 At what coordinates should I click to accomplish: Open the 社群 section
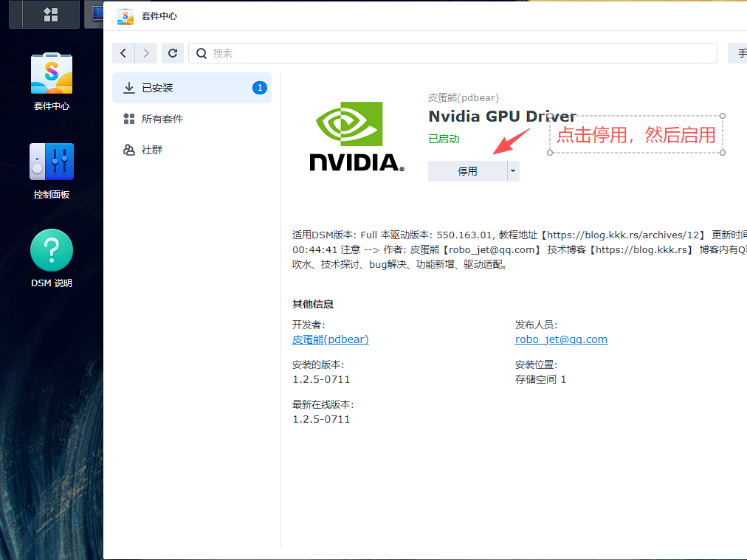point(151,150)
